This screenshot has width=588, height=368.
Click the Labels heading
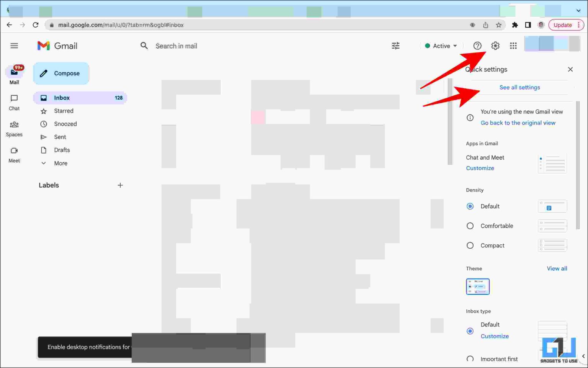pyautogui.click(x=49, y=185)
